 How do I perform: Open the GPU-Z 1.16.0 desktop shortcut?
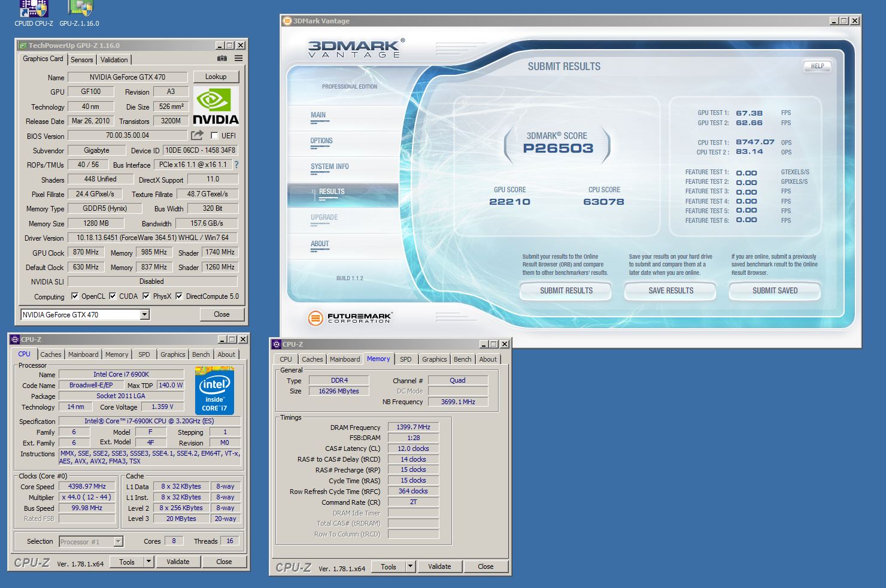80,13
